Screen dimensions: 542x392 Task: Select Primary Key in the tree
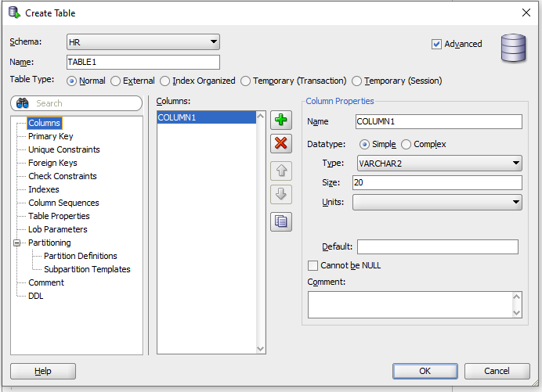(51, 136)
